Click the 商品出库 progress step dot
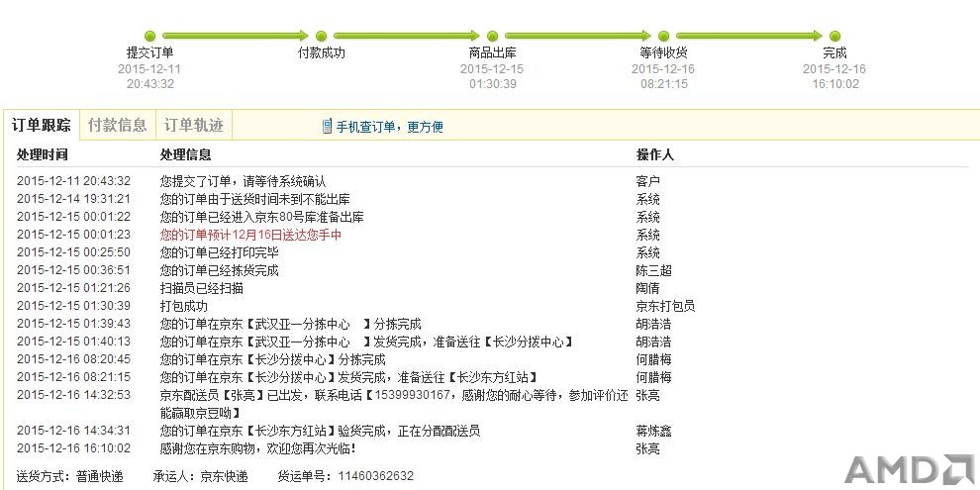Viewport: 980px width, 490px height. pyautogui.click(x=493, y=37)
